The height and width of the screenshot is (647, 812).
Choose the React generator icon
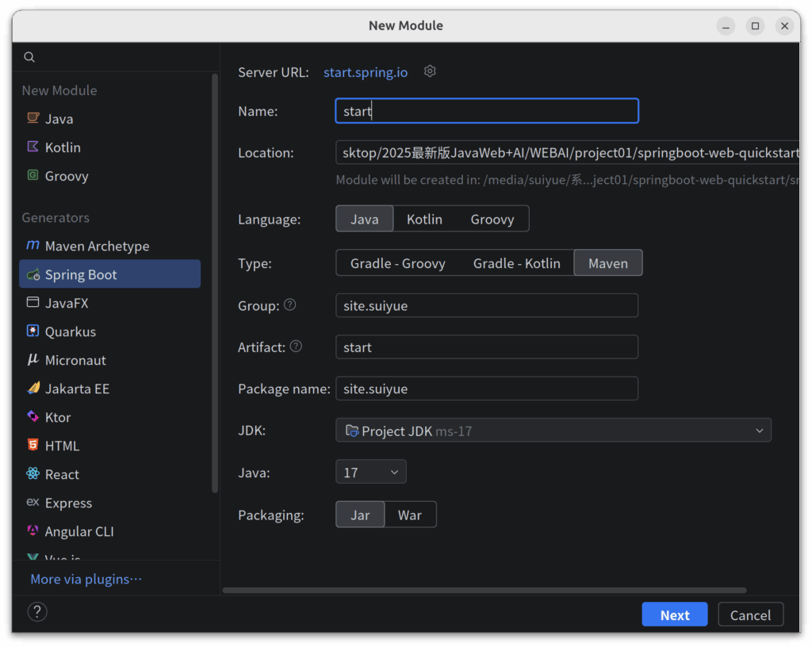coord(33,474)
